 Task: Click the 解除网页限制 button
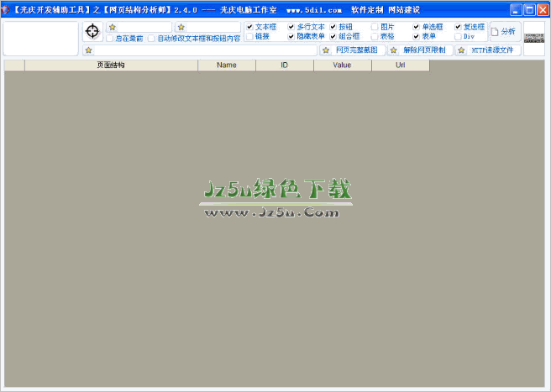point(420,50)
